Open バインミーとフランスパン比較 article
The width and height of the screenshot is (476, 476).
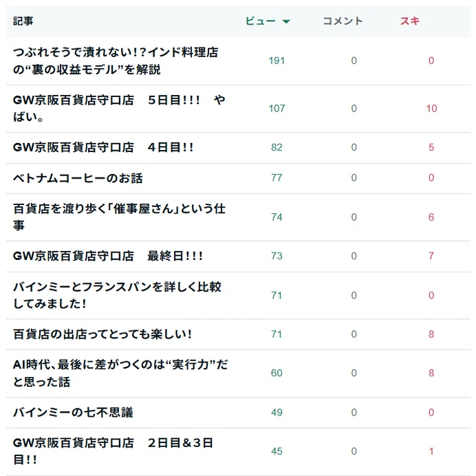click(x=117, y=295)
